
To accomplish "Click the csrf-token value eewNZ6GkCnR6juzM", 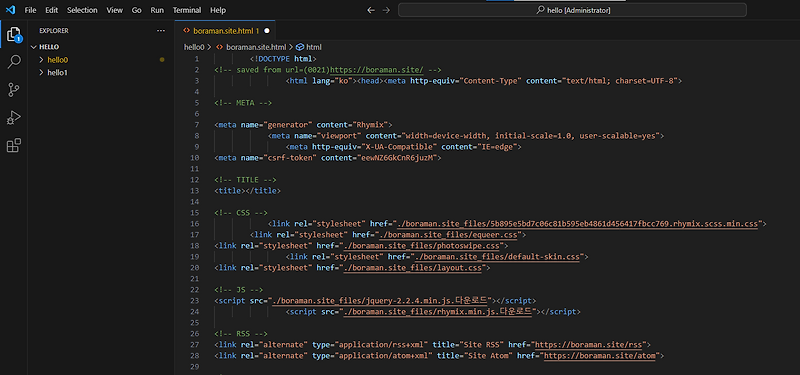I will tap(396, 158).
